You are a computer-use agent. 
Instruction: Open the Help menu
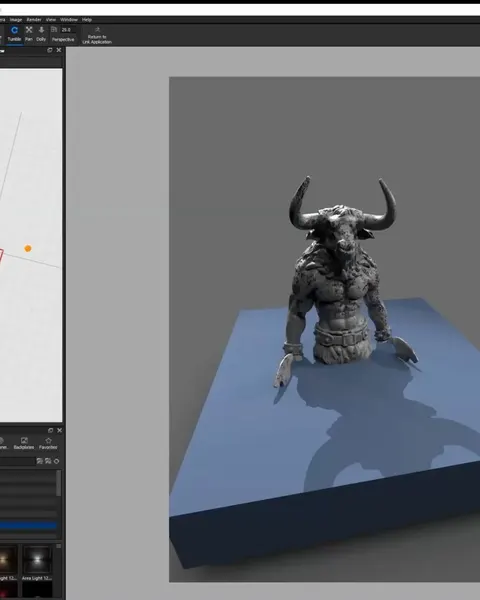point(87,20)
